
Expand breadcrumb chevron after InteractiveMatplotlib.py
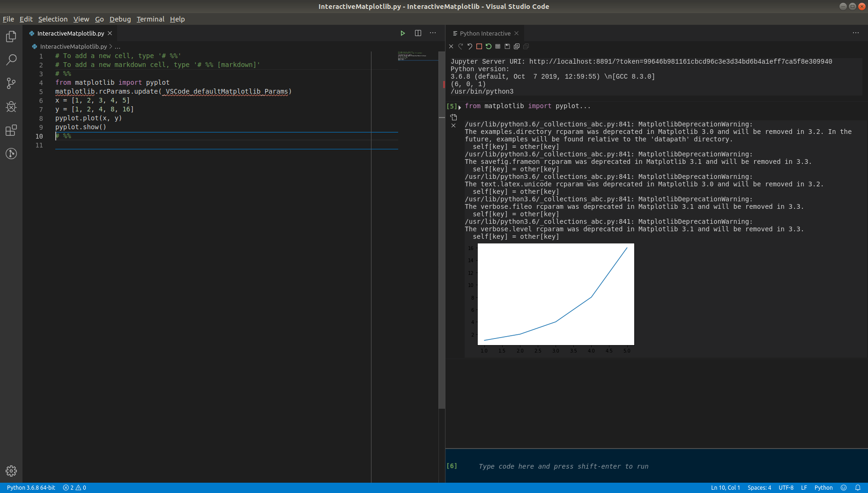111,46
